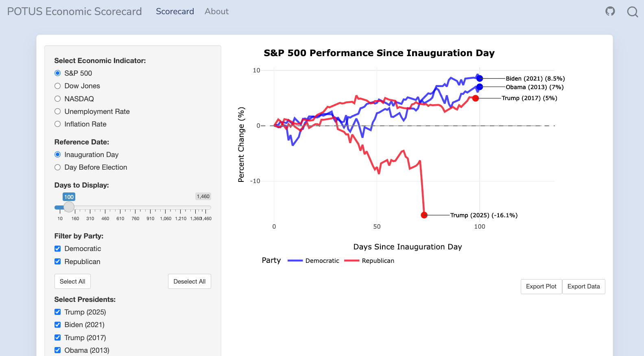Click the search magnifier icon
The image size is (644, 356).
(x=632, y=12)
